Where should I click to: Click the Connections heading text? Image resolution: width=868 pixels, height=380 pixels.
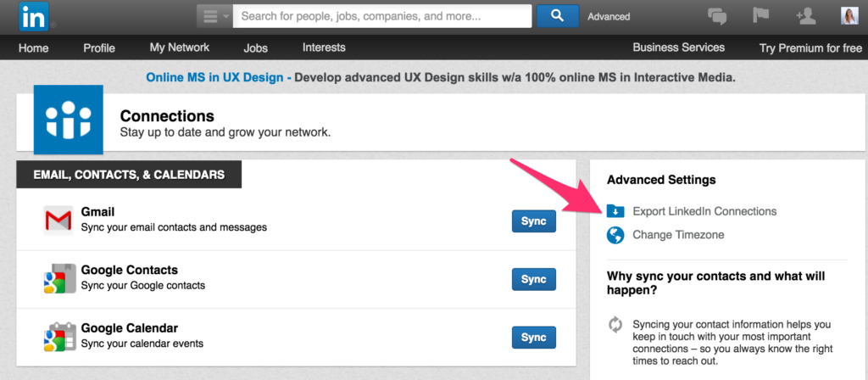[167, 116]
